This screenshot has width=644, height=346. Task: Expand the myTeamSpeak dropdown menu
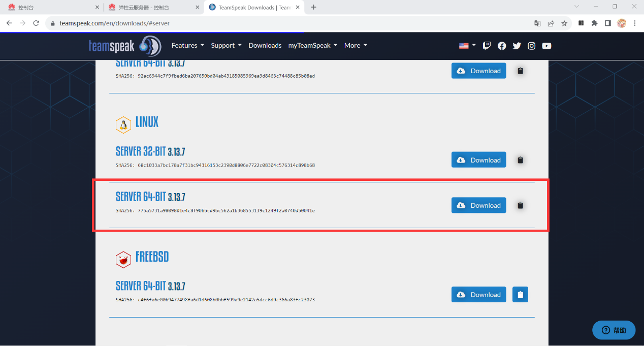pyautogui.click(x=313, y=46)
